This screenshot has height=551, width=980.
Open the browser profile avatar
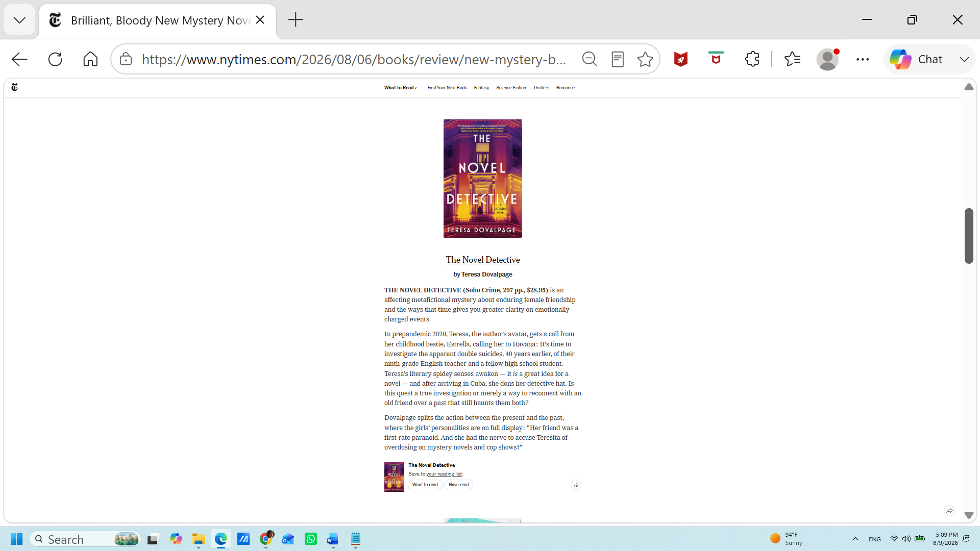click(827, 59)
